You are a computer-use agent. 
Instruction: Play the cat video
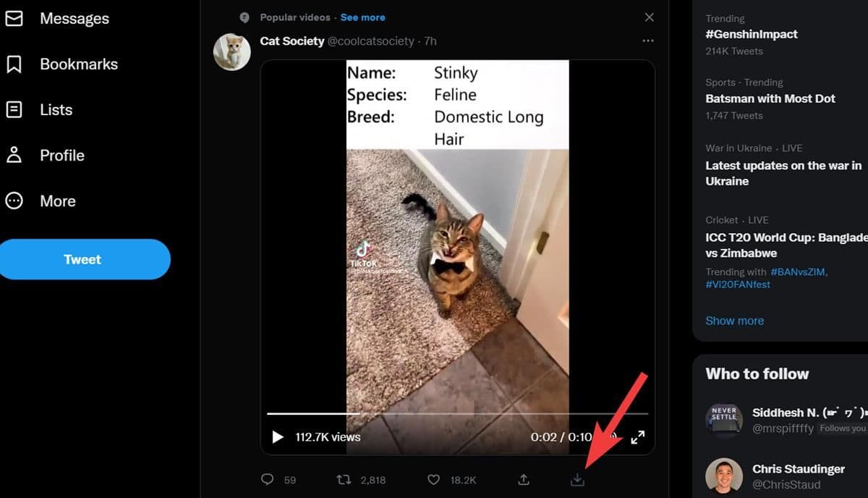[x=278, y=437]
